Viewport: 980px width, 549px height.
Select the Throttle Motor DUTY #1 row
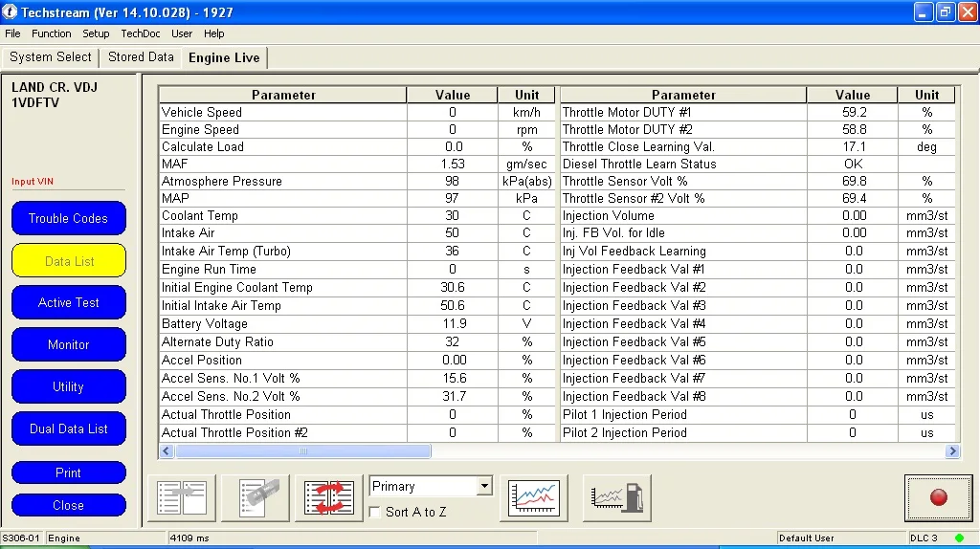[758, 113]
